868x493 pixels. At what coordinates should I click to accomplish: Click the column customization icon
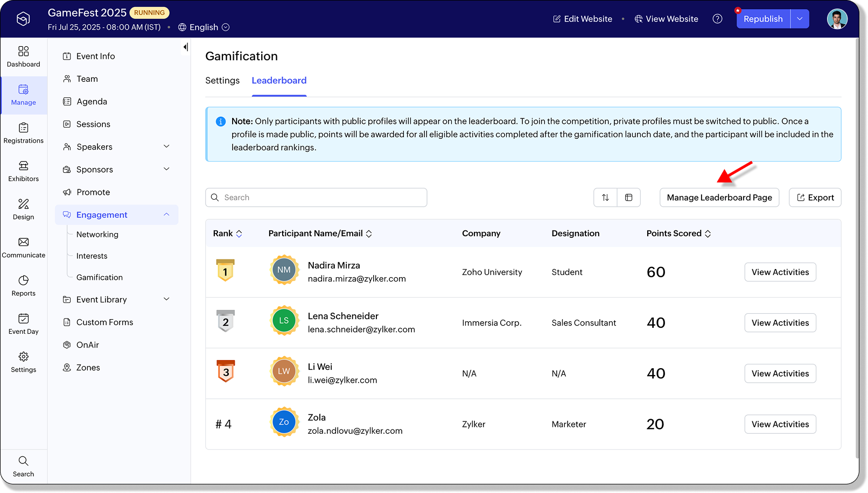click(x=628, y=198)
